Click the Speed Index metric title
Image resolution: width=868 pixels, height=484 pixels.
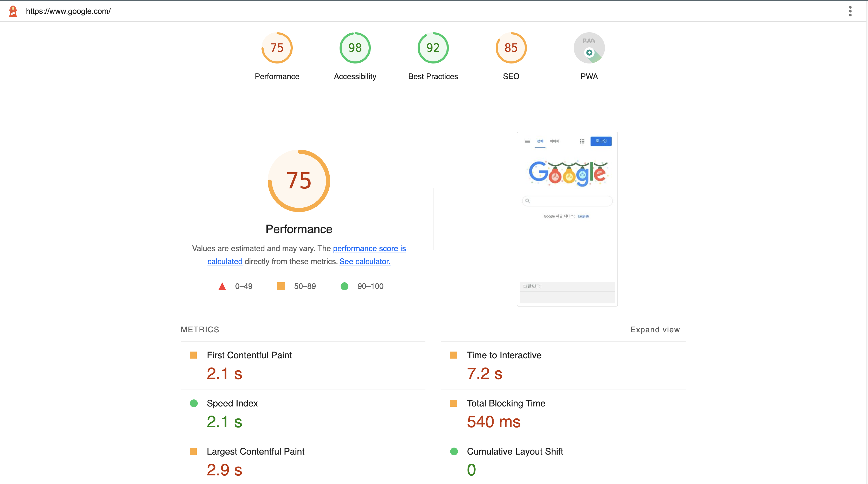coord(232,403)
